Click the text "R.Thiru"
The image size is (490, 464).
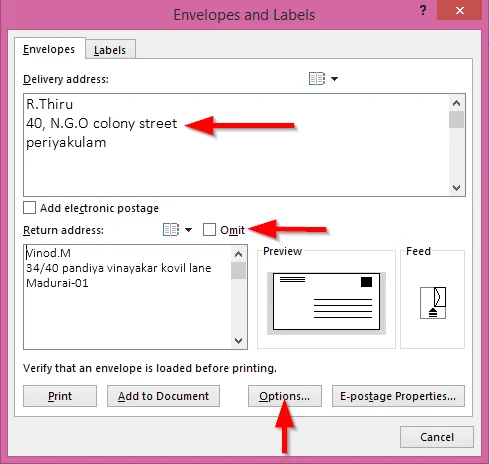(x=50, y=104)
